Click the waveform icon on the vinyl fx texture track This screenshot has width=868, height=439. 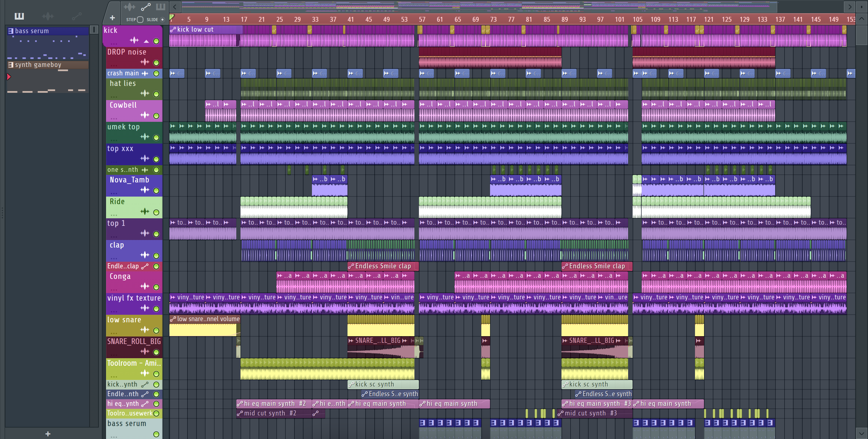(145, 308)
